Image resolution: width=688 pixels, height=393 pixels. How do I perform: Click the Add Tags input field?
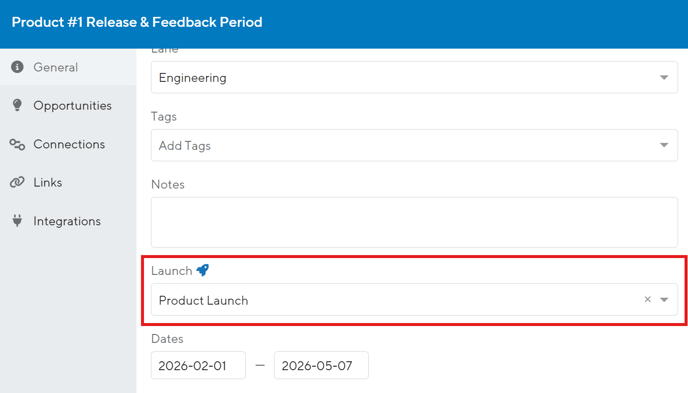pyautogui.click(x=414, y=145)
